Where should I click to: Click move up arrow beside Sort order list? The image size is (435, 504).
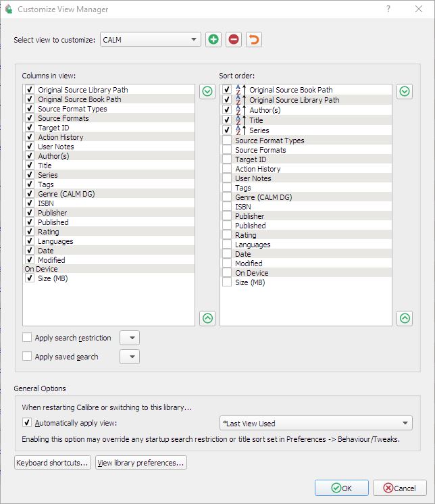tap(405, 318)
